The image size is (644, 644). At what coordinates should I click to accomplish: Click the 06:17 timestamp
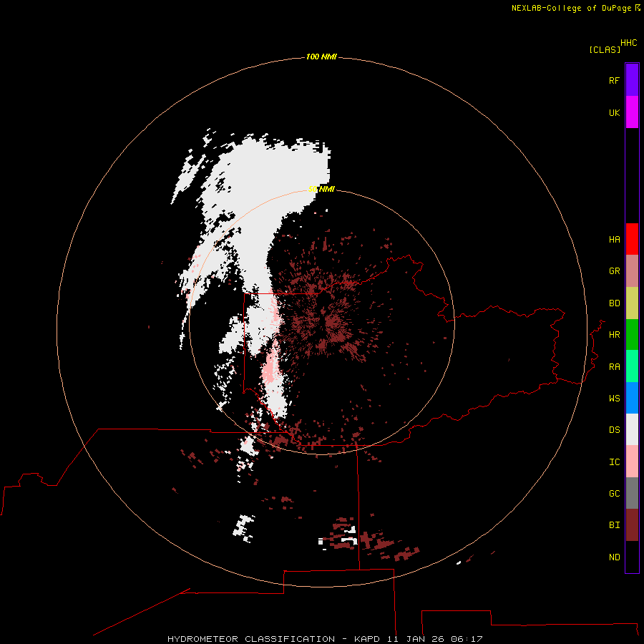tap(466, 639)
